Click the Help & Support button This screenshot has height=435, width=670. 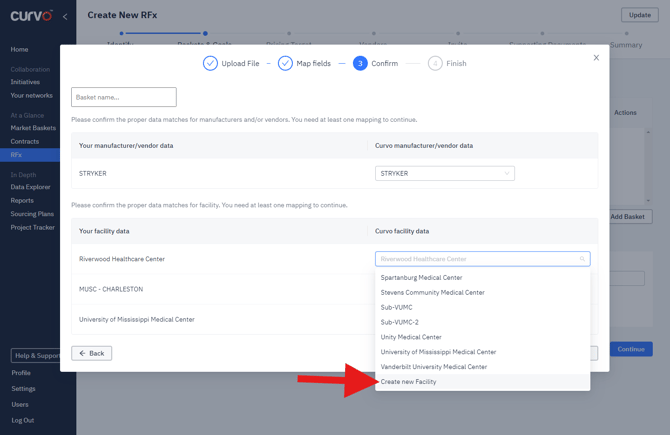click(x=37, y=355)
